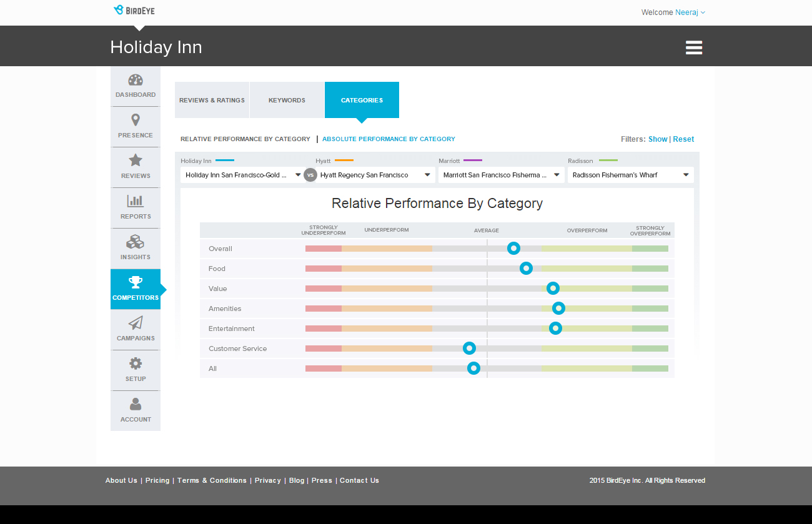This screenshot has height=524, width=812.
Task: Reset the filters
Action: click(683, 139)
